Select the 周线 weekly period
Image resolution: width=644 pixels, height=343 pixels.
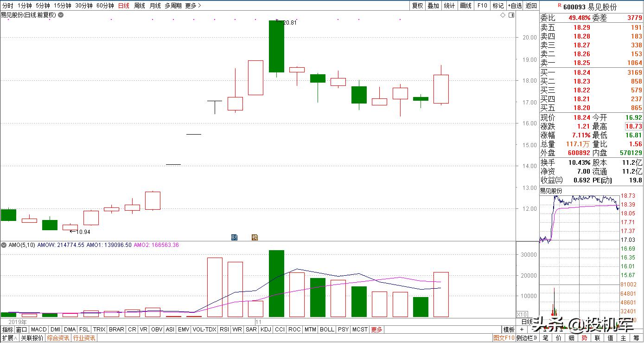(x=140, y=6)
